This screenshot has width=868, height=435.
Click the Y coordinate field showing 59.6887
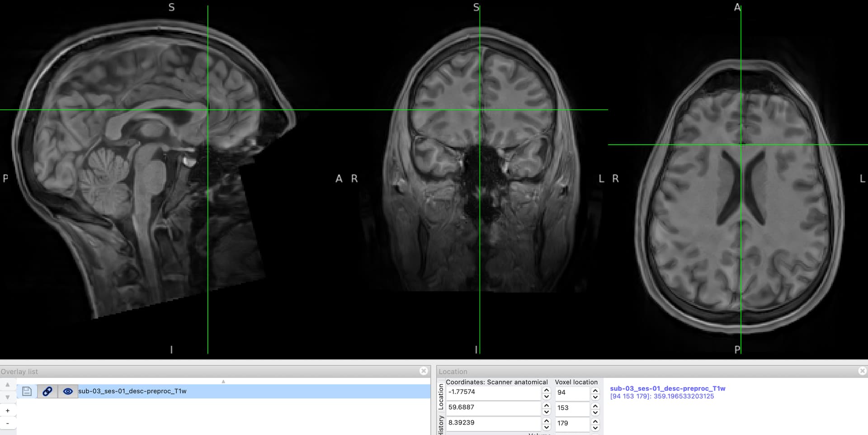[x=493, y=407]
